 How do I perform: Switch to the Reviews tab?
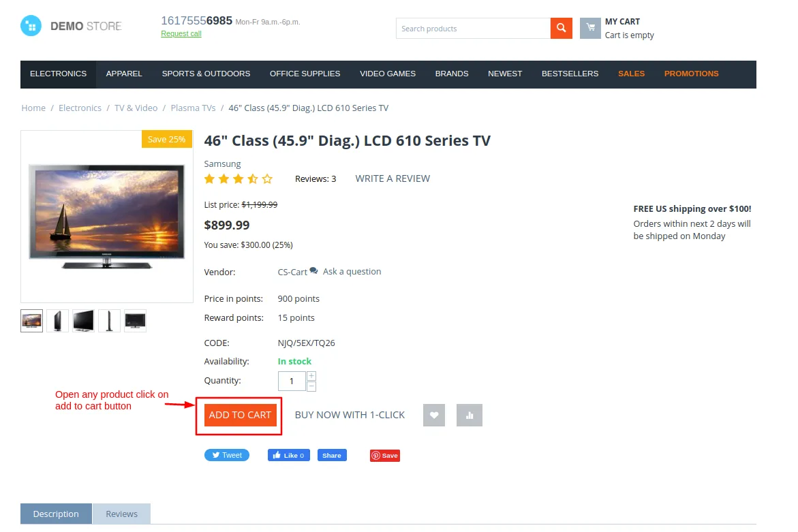click(121, 514)
